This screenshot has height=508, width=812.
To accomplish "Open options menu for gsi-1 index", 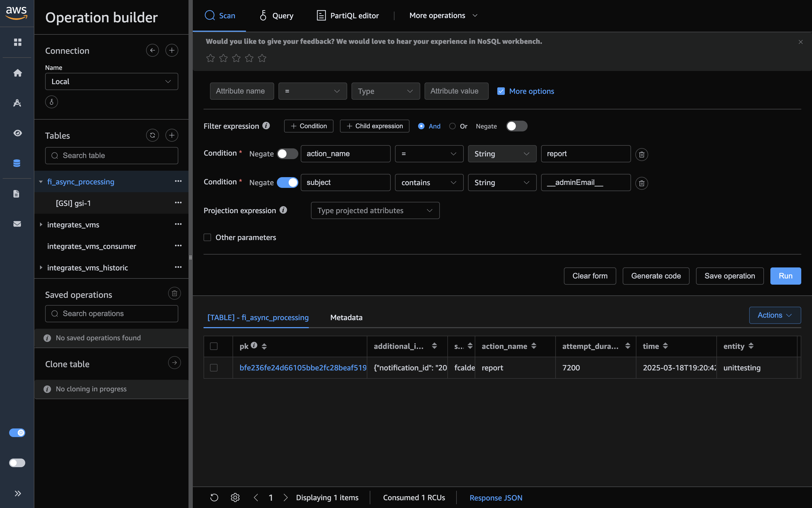I will click(178, 203).
